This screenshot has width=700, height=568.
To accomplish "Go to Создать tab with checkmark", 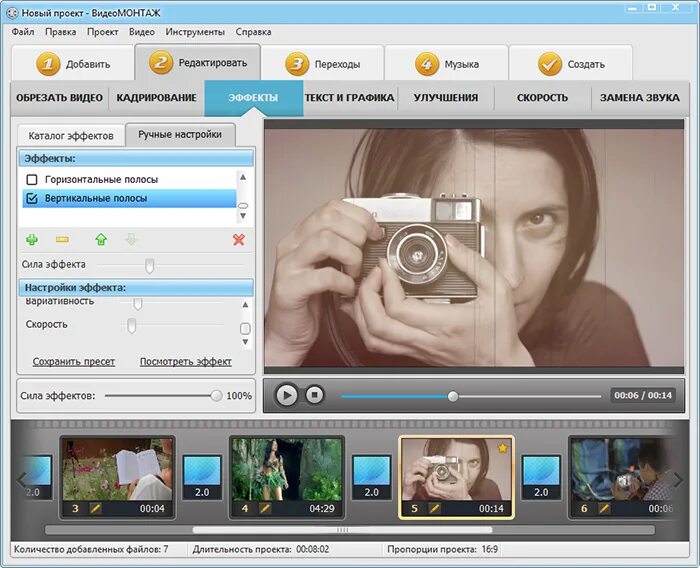I will [571, 64].
